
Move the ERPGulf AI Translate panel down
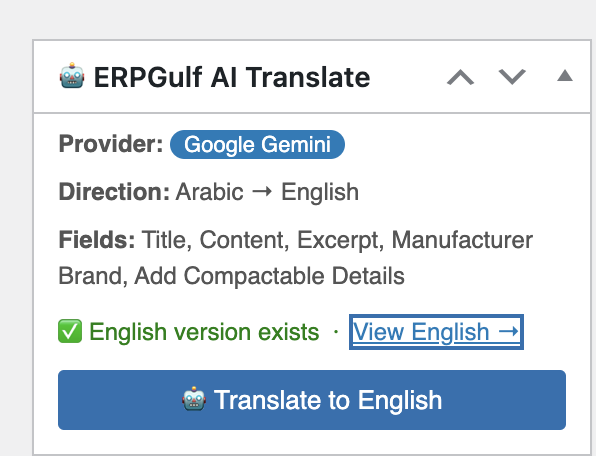[x=512, y=77]
